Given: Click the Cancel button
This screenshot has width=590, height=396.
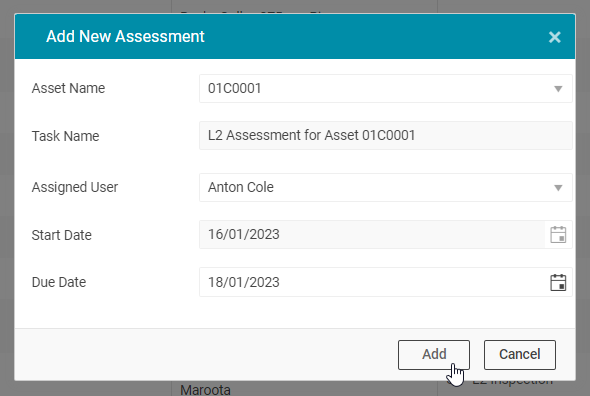Looking at the screenshot, I should coord(520,355).
